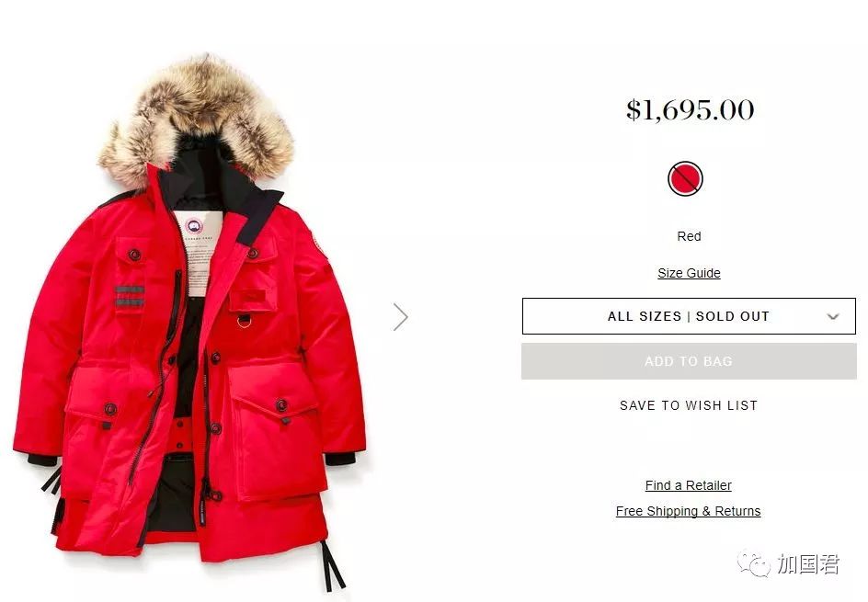
Task: Open Free Shipping & Returns link
Action: tap(688, 511)
